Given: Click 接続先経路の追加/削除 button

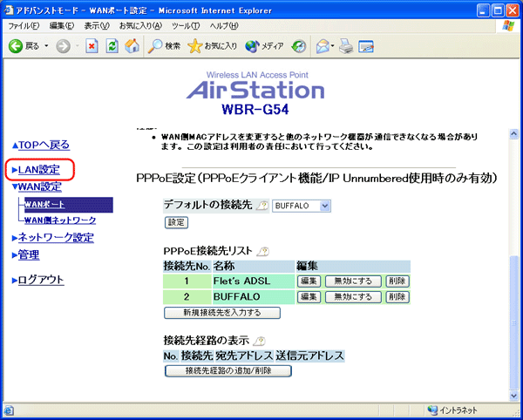Looking at the screenshot, I should coord(228,371).
